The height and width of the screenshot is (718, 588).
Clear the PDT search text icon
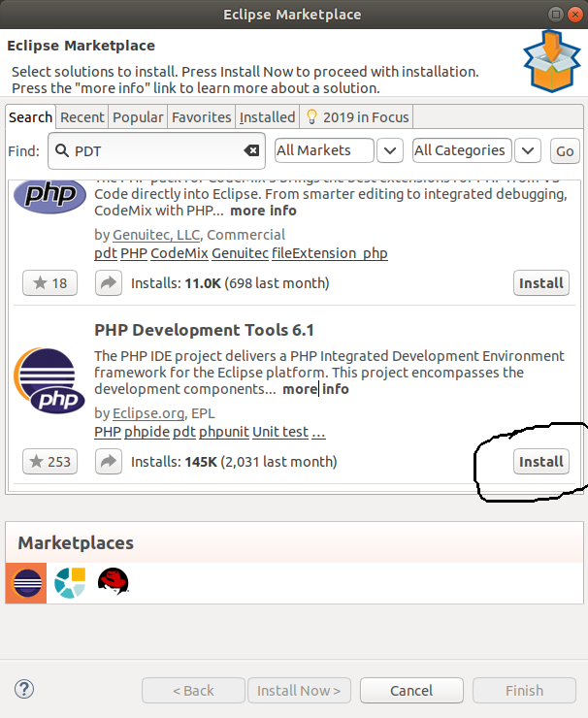251,150
